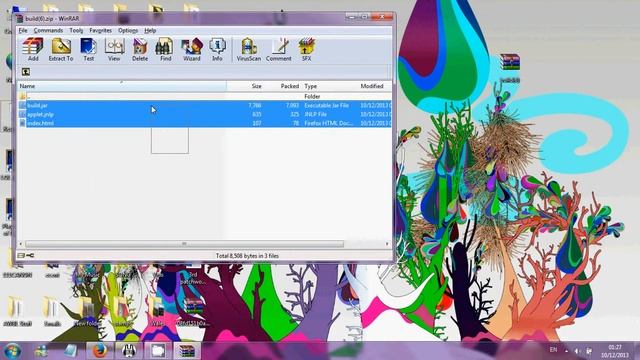
Task: Open the Help menu
Action: tap(150, 31)
